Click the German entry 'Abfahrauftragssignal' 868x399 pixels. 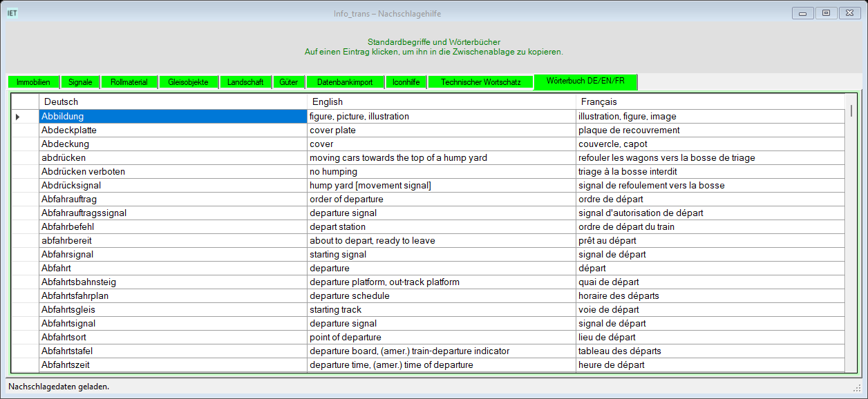click(x=173, y=213)
